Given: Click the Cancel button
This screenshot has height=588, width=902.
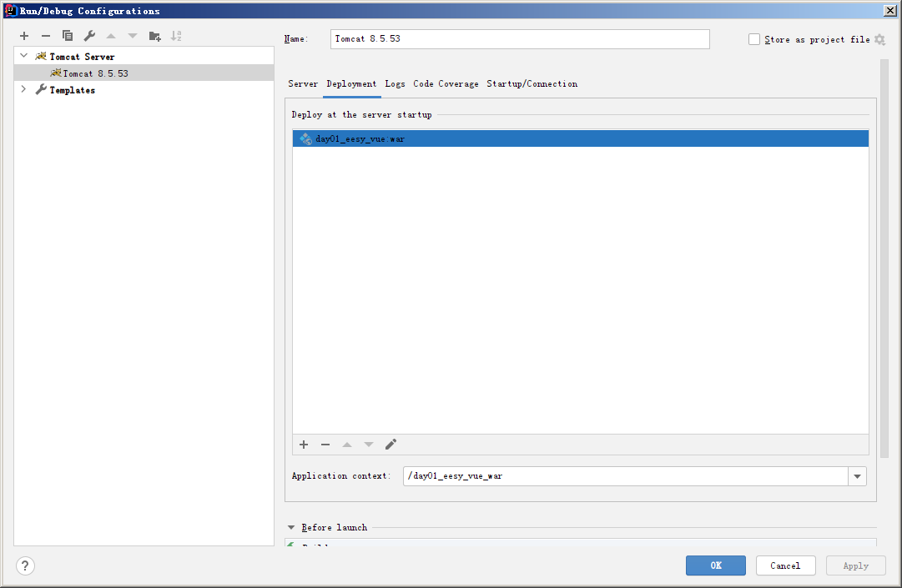Looking at the screenshot, I should pos(786,565).
